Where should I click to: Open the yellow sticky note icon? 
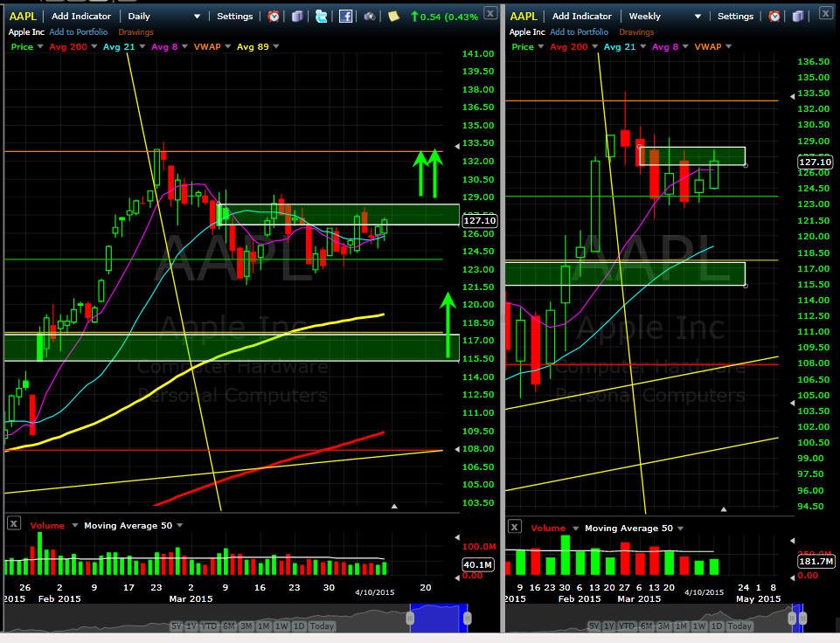pyautogui.click(x=393, y=16)
